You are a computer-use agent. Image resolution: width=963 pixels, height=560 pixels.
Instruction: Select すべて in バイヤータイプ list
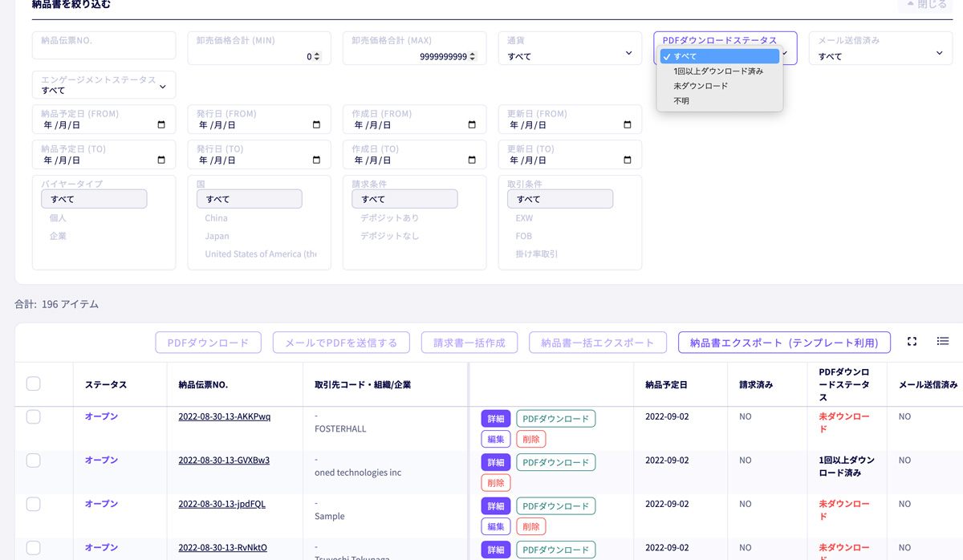pos(94,199)
